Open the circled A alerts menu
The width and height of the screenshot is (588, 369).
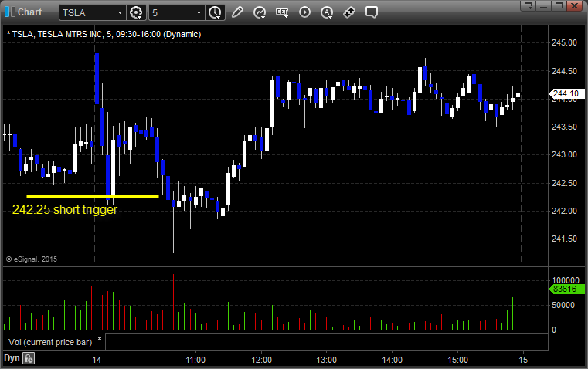pos(327,12)
